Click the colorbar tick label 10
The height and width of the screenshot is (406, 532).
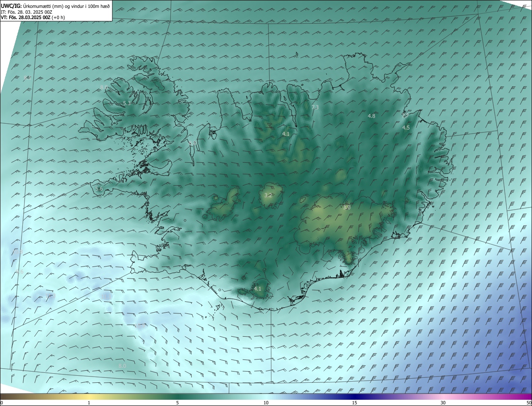point(266,403)
